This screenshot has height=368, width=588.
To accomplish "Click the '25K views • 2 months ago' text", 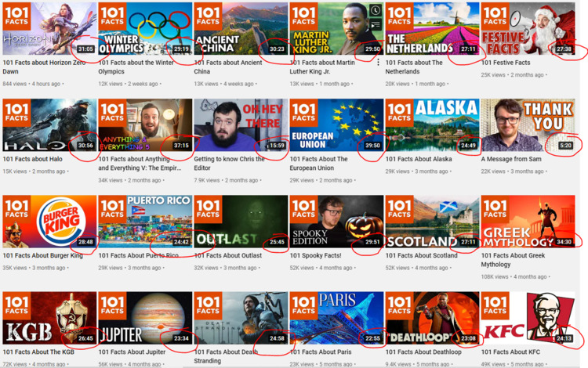I will (512, 75).
